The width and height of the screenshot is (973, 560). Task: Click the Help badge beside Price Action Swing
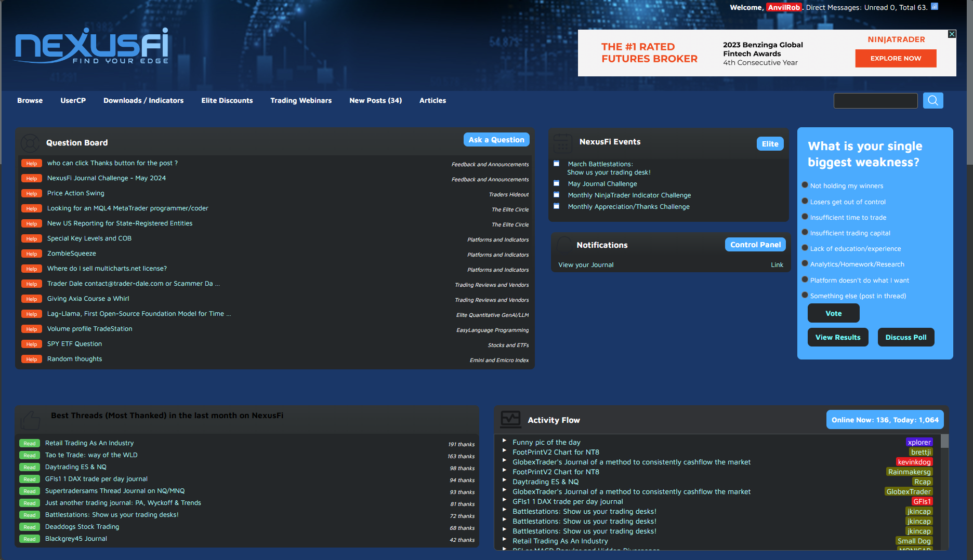tap(32, 193)
